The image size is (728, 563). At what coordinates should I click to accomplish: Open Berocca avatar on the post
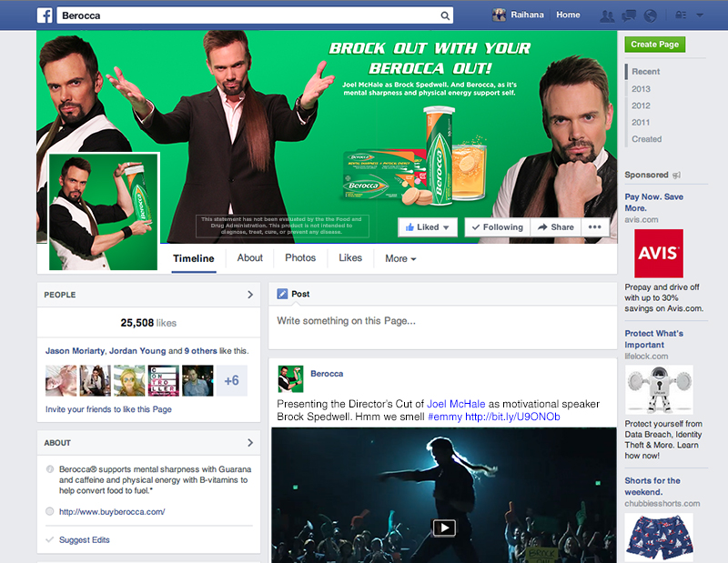coord(290,378)
